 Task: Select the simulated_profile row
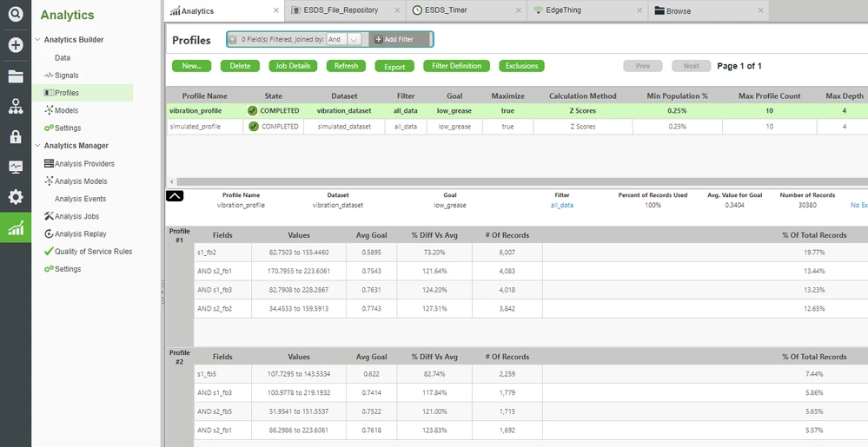click(516, 127)
